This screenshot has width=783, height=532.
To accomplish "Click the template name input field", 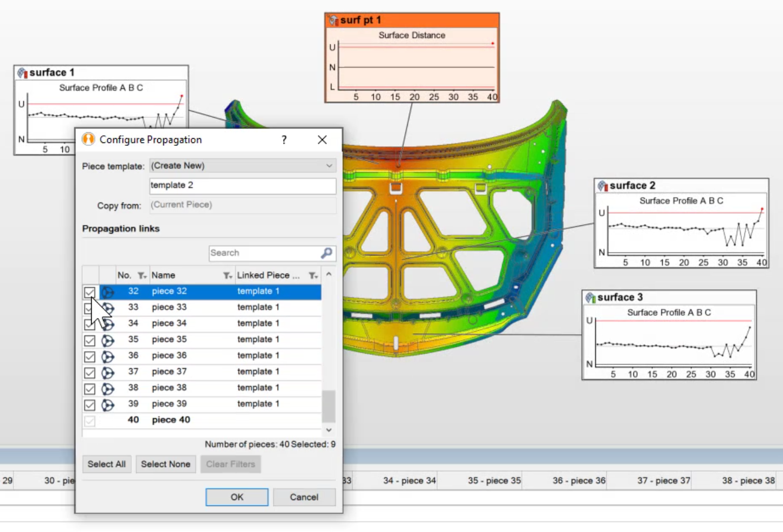I will point(243,185).
